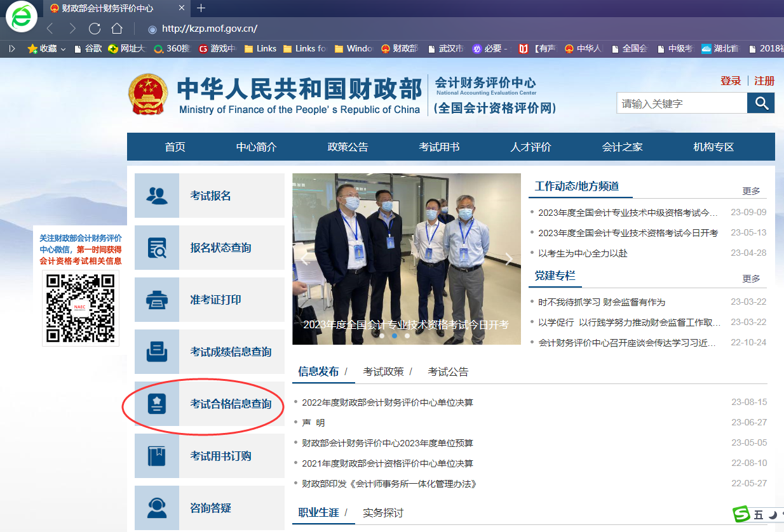The image size is (784, 532).
Task: Click the search magnifier button
Action: coord(760,103)
